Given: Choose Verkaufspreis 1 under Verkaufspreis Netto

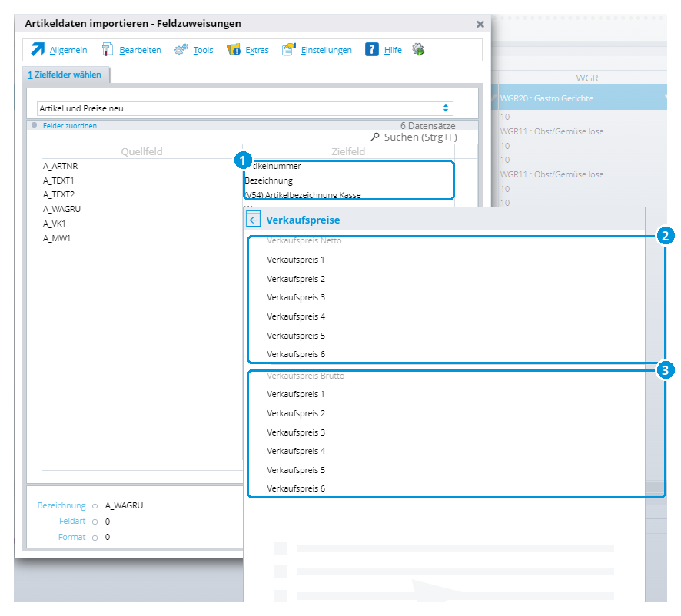Looking at the screenshot, I should click(x=296, y=260).
